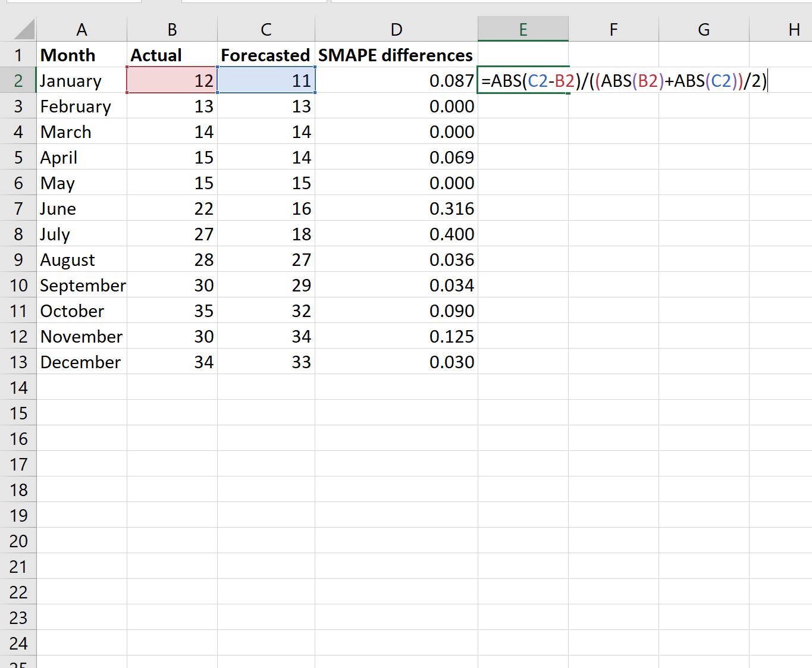Image resolution: width=812 pixels, height=668 pixels.
Task: Select column header H
Action: pos(794,29)
